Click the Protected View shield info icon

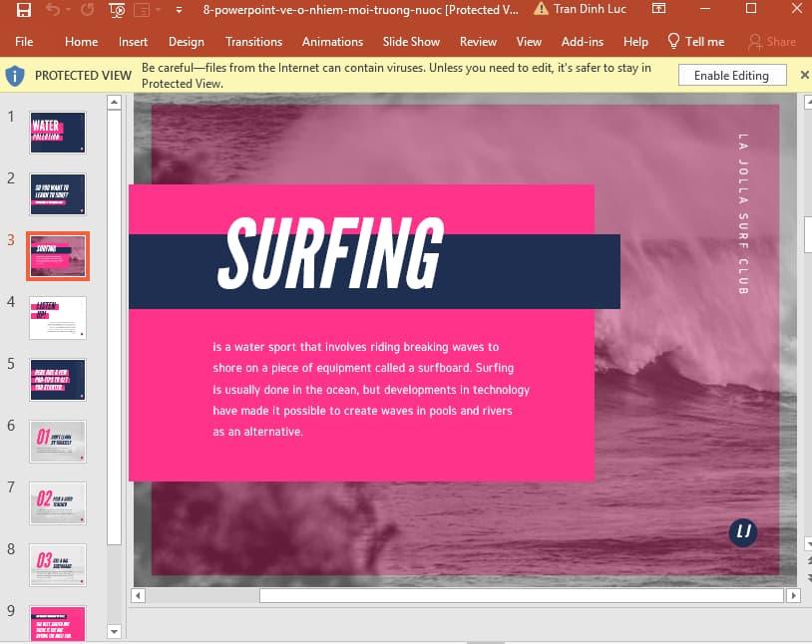(15, 75)
